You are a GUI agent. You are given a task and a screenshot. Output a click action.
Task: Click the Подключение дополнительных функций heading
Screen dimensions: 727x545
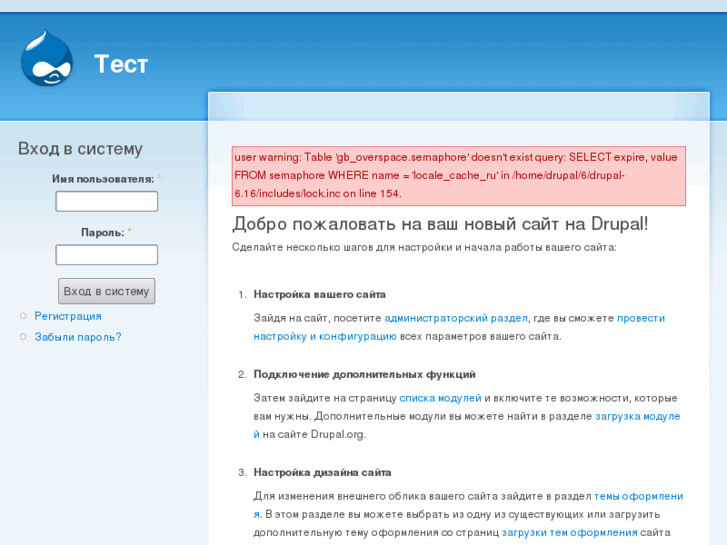[x=364, y=374]
